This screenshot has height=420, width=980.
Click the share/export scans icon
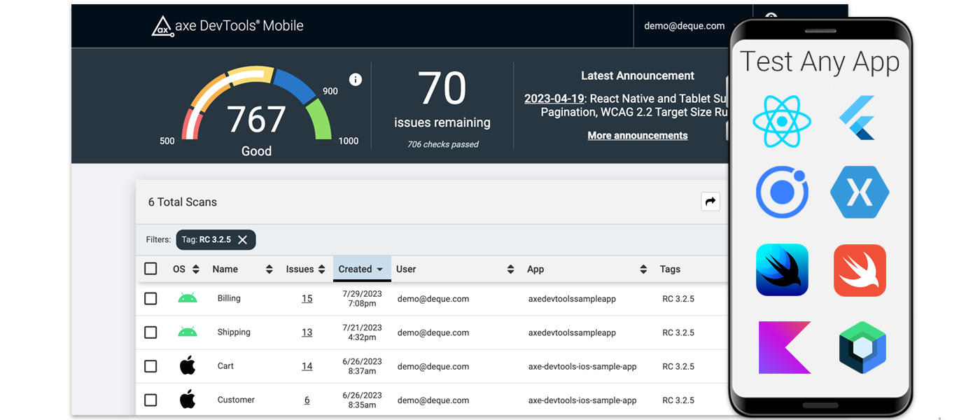click(x=710, y=201)
